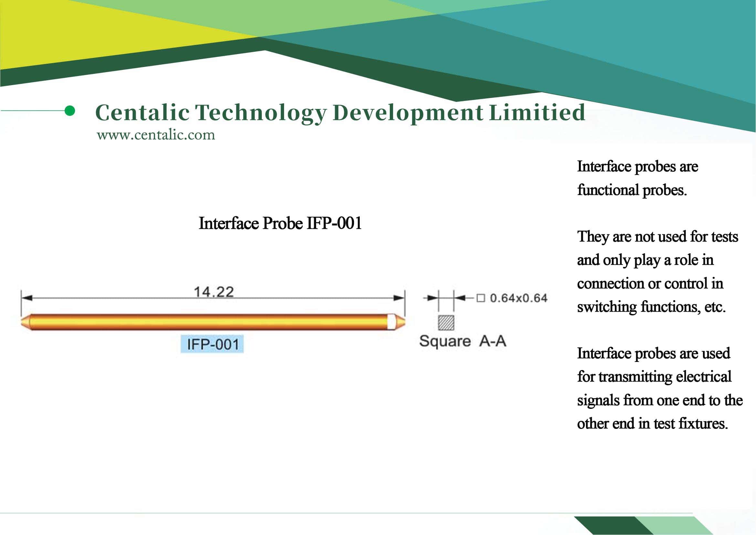
Task: Click the highlighted IFP-001 label under probe
Action: (212, 344)
